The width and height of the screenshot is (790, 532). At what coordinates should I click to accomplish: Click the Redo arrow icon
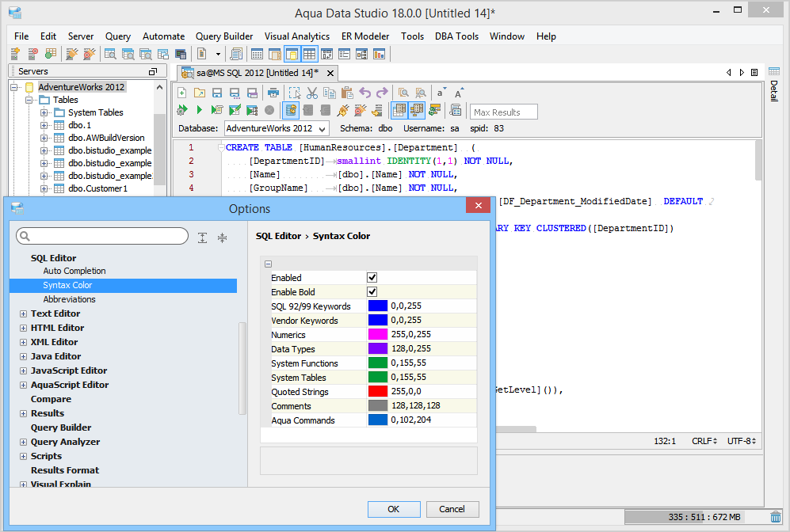pos(383,93)
